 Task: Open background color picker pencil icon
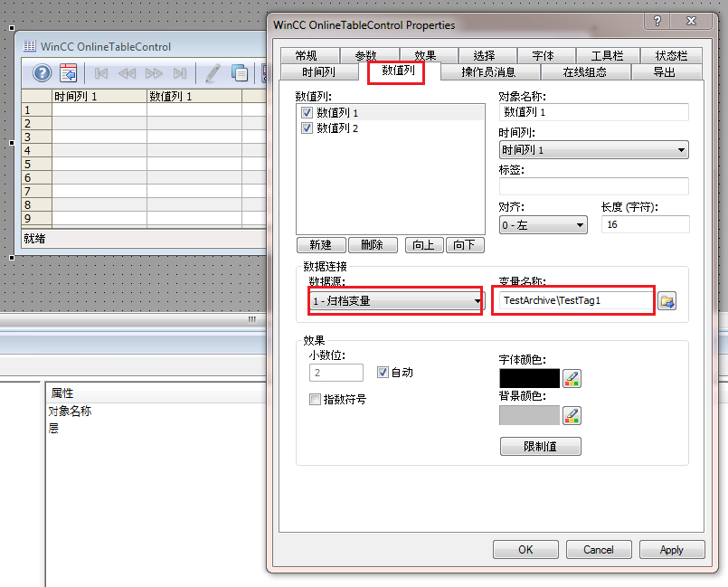[572, 415]
